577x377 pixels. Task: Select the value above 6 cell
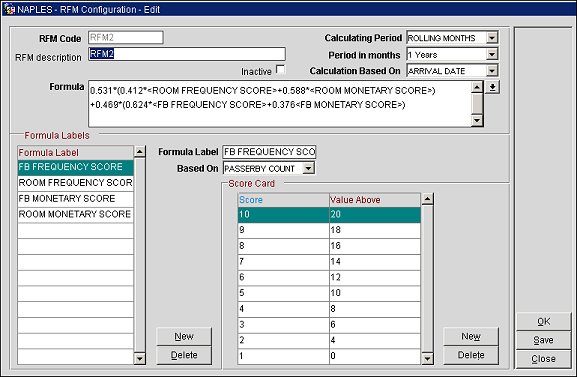[x=375, y=325]
